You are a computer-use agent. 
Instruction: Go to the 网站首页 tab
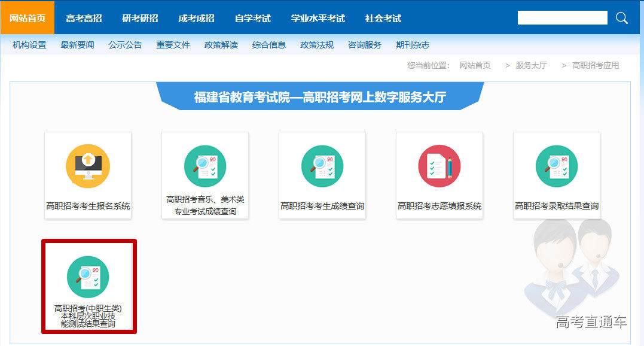[x=28, y=18]
